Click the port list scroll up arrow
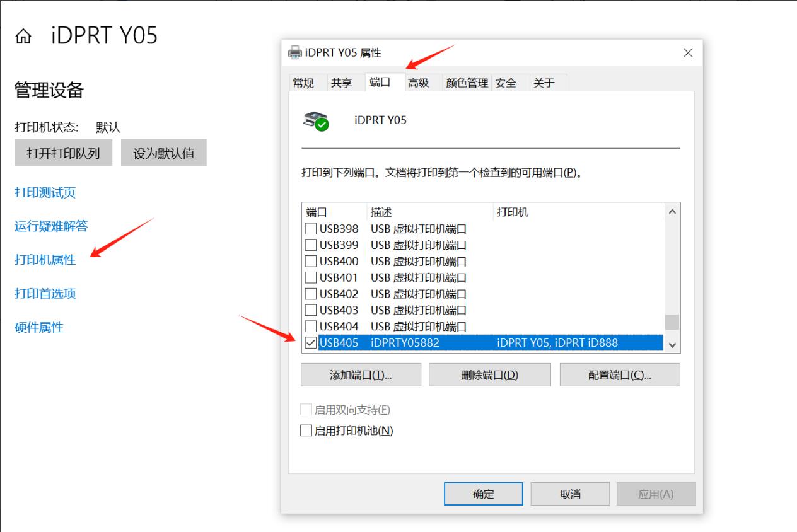The image size is (797, 532). 672,212
